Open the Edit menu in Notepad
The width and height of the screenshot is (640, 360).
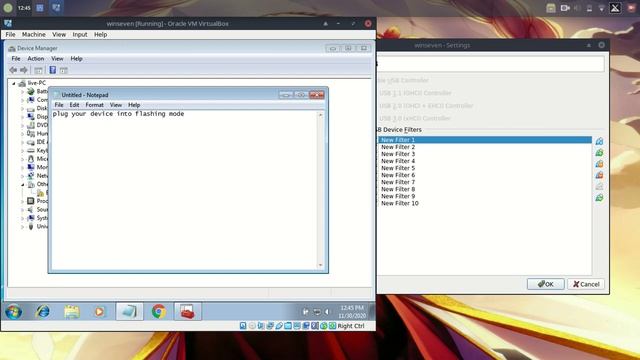pyautogui.click(x=74, y=105)
